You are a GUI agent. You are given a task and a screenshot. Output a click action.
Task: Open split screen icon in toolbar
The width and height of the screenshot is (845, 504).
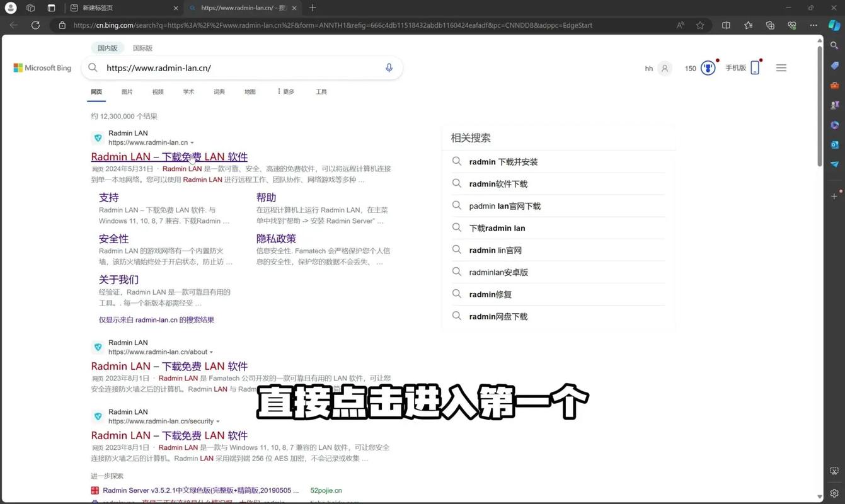[726, 25]
